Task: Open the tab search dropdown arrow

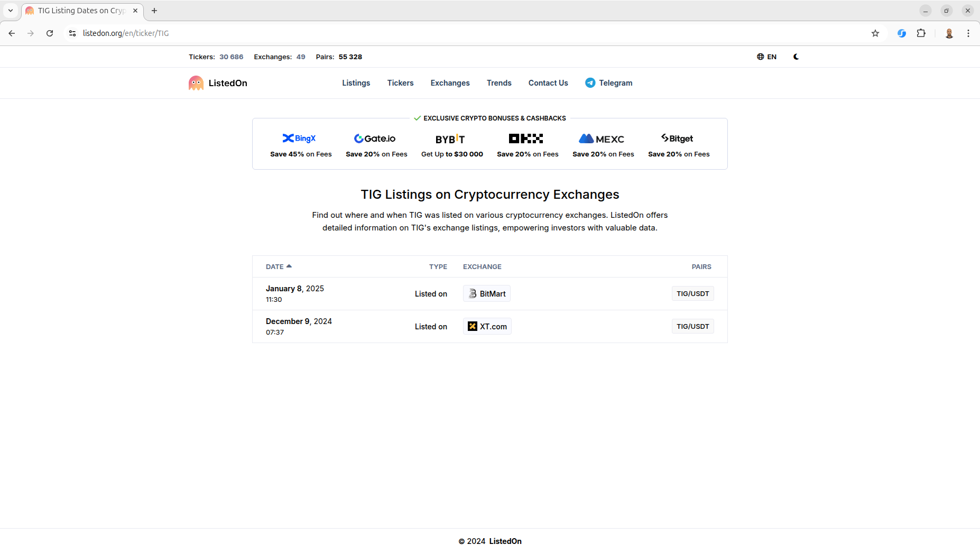Action: coord(11,11)
